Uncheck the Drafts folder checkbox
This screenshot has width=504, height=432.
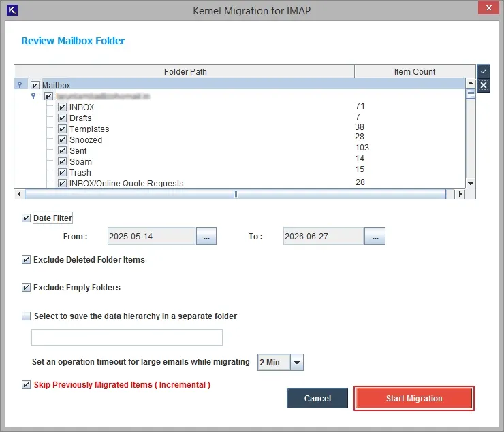[62, 118]
